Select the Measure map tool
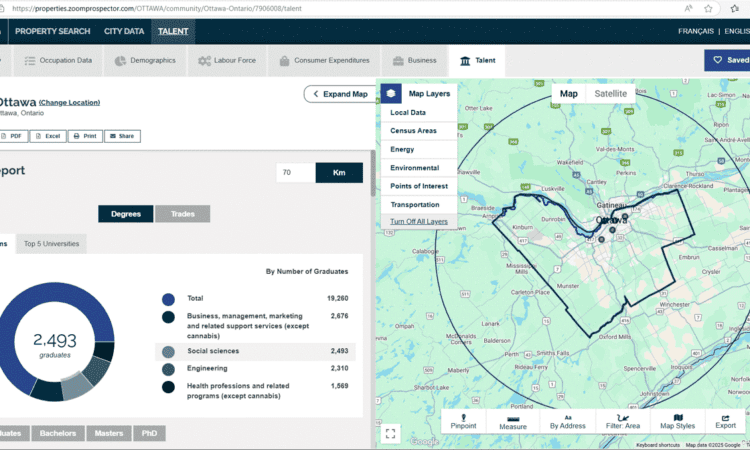The height and width of the screenshot is (450, 750). [x=513, y=421]
